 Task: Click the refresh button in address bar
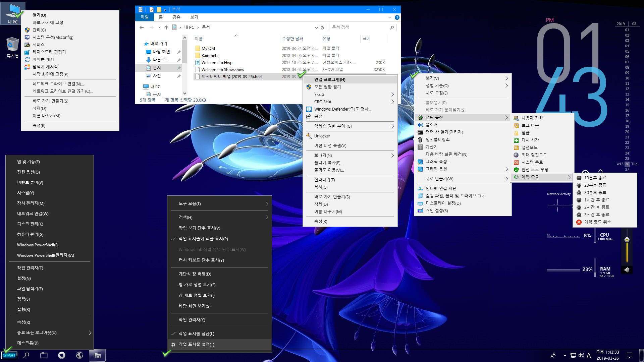322,27
